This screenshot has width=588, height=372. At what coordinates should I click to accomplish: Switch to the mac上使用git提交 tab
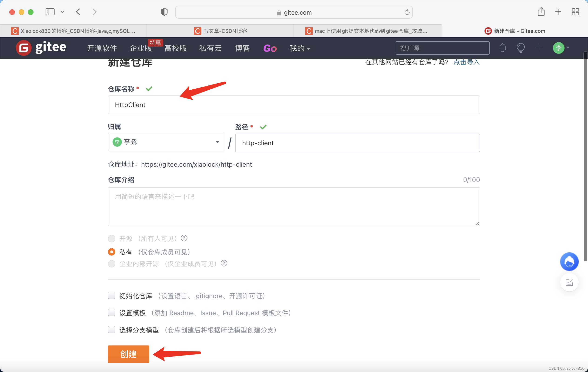(x=367, y=31)
